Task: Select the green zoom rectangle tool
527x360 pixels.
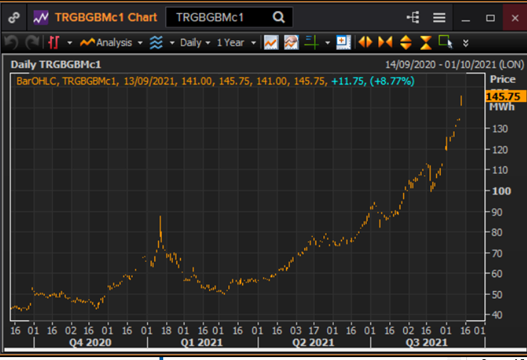Action: coord(446,42)
